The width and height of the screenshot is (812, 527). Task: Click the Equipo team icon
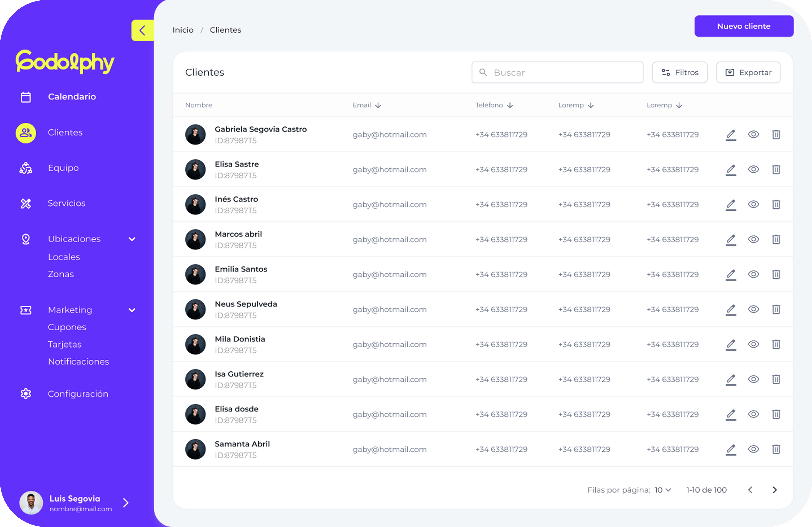click(26, 168)
